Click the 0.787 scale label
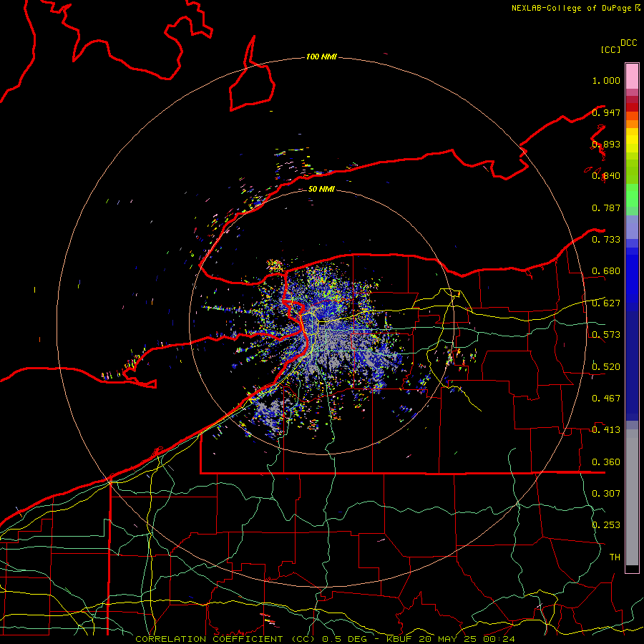 606,208
